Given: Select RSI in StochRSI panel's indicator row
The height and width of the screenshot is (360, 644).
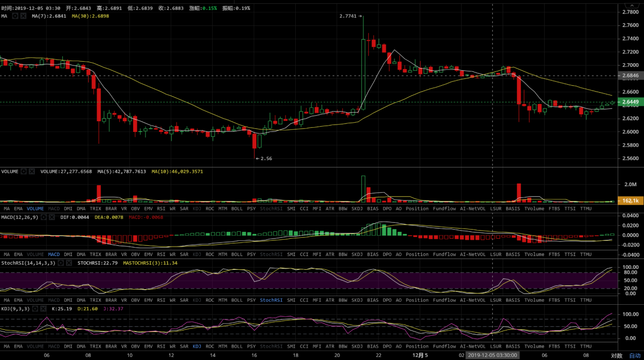Looking at the screenshot, I should coord(160,300).
